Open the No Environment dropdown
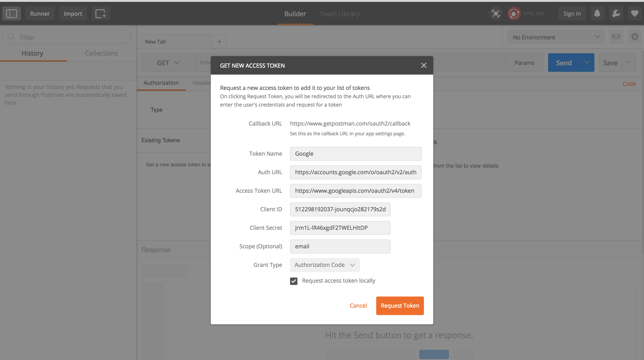Screen dimensions: 644x360 click(556, 37)
